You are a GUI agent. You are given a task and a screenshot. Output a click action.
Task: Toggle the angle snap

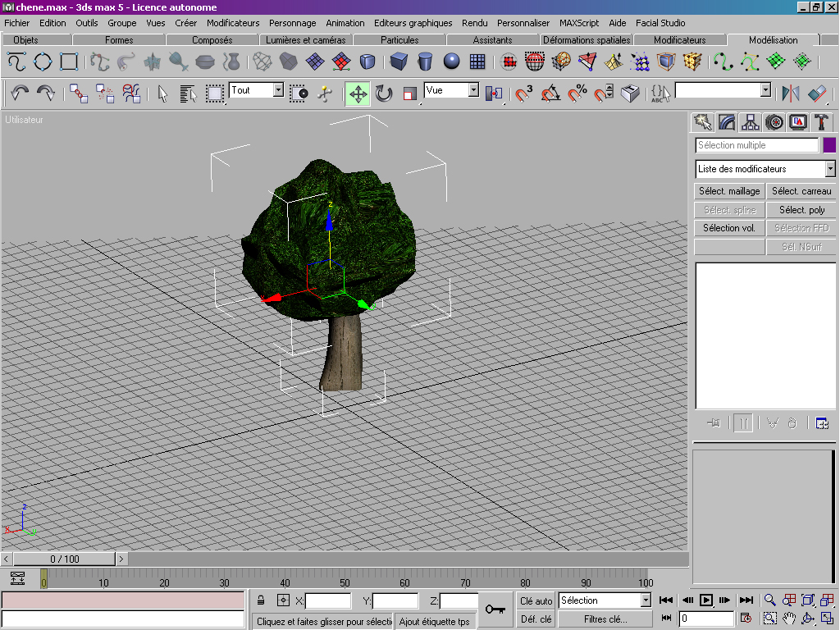[x=550, y=94]
